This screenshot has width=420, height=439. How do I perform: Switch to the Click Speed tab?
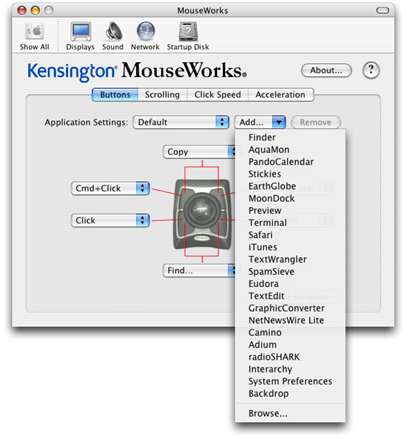click(x=218, y=95)
